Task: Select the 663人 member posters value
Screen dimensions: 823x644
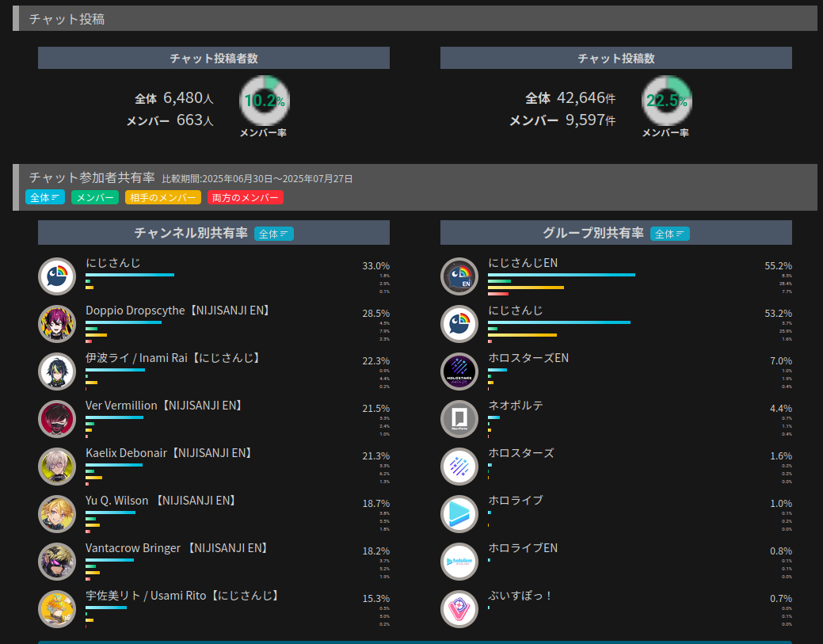Action: coord(195,120)
